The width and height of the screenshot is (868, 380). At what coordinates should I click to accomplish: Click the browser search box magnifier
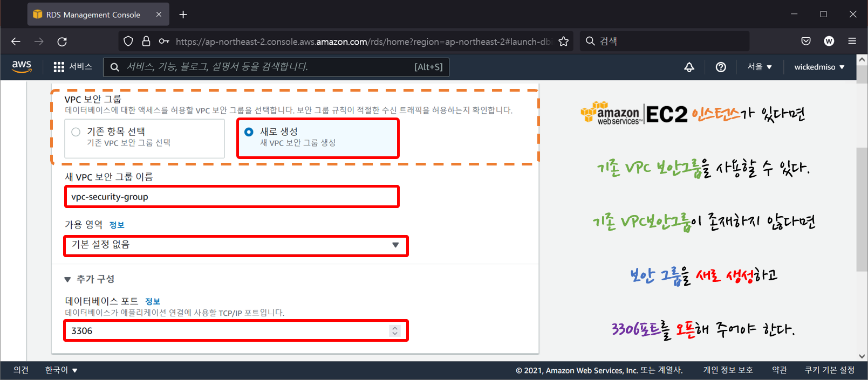coord(590,42)
